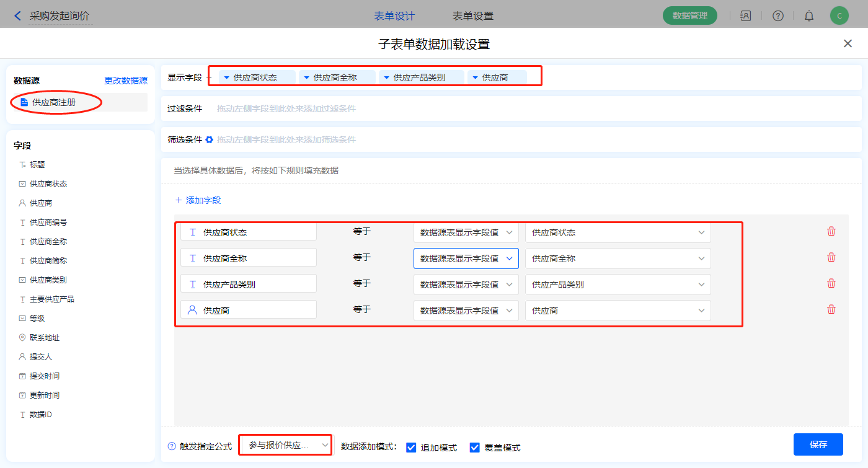
Task: Click the gear icon next to 筛选条件
Action: coord(210,139)
